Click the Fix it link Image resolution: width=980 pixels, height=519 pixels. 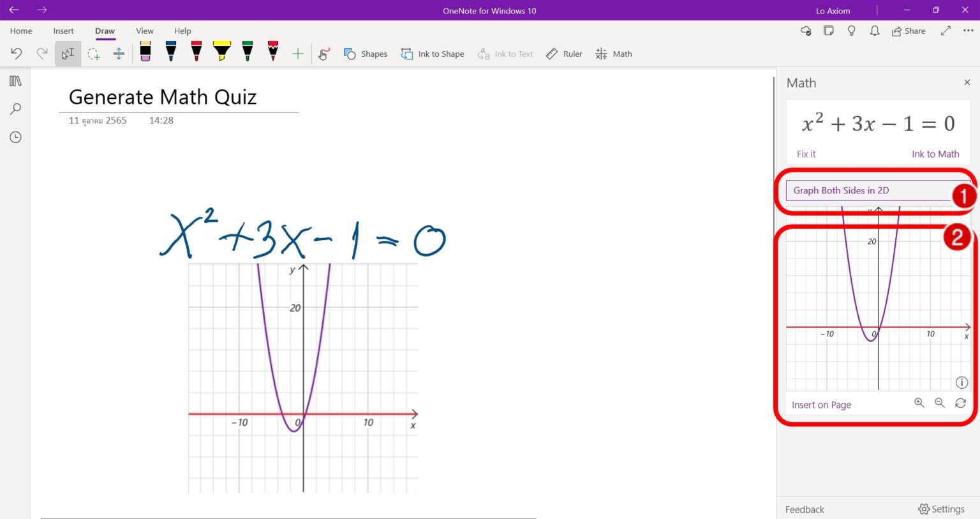(806, 154)
